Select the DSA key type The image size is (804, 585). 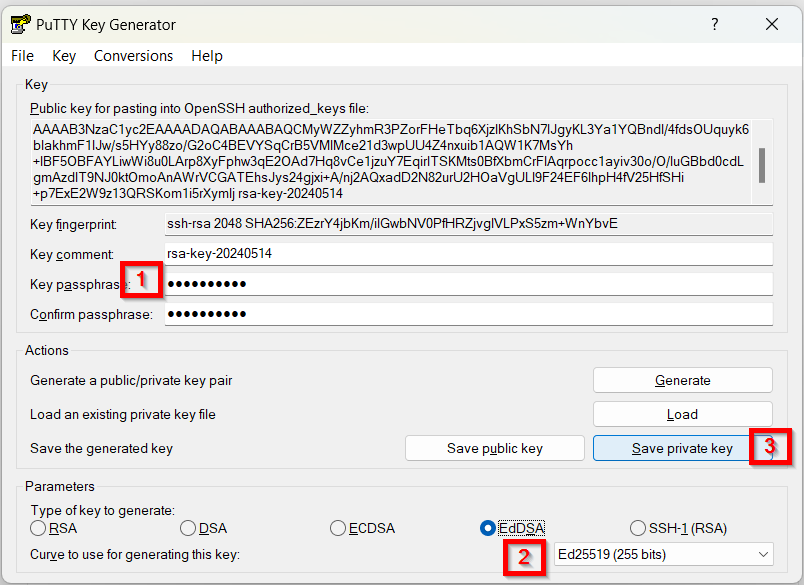[x=204, y=528]
